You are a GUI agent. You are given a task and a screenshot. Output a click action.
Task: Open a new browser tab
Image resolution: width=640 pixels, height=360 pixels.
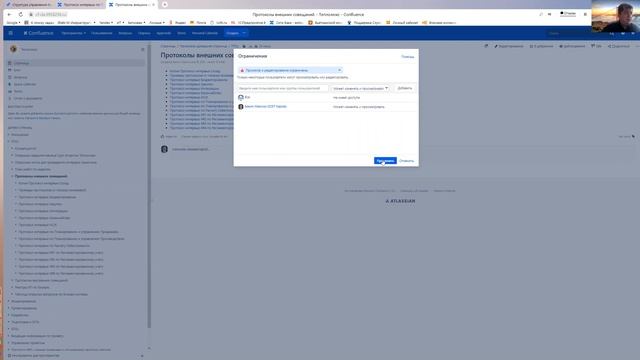click(x=164, y=4)
